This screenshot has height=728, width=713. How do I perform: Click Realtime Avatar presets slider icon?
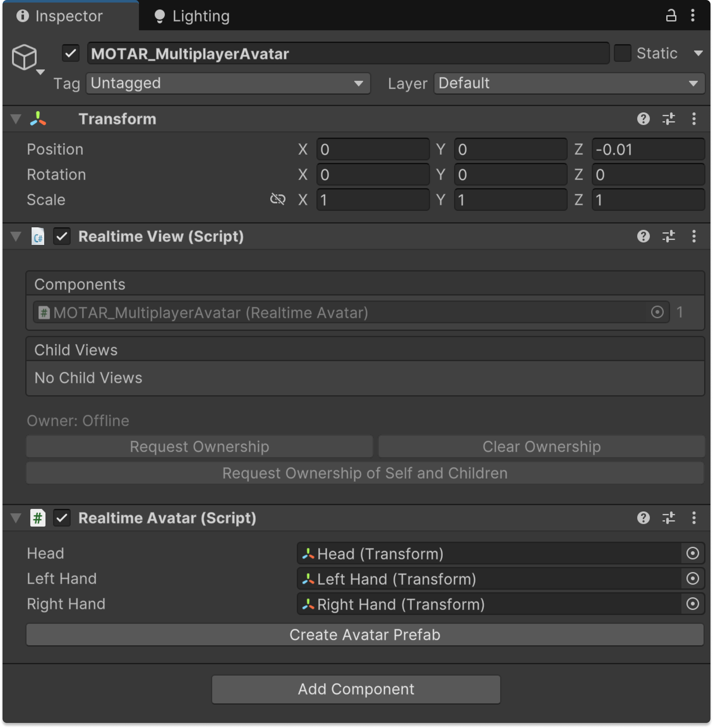click(x=668, y=518)
